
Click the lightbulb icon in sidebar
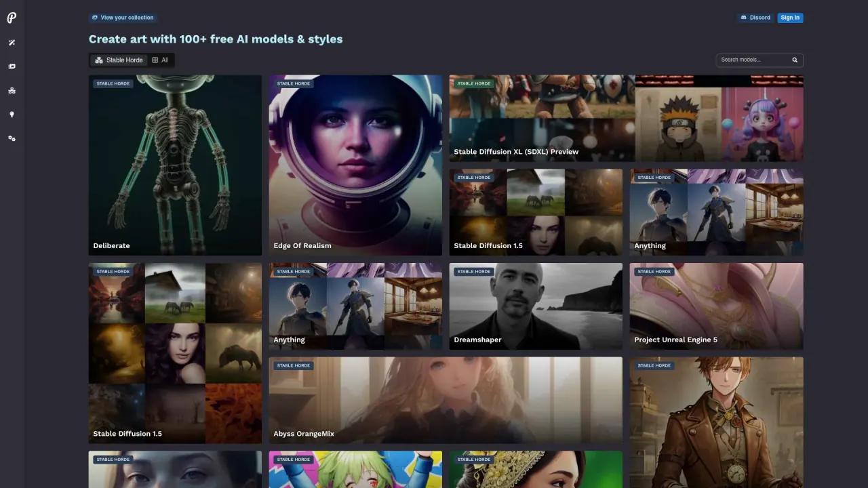pos(12,115)
